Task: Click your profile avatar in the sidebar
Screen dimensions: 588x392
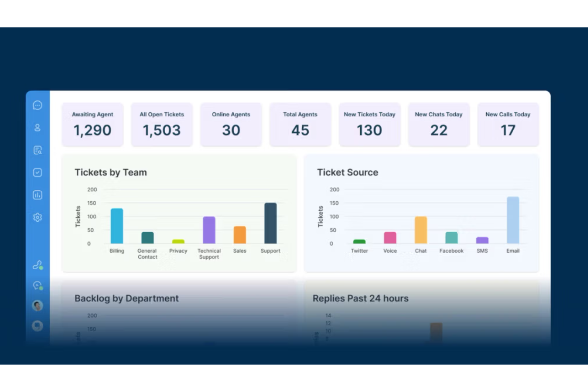Action: click(37, 305)
